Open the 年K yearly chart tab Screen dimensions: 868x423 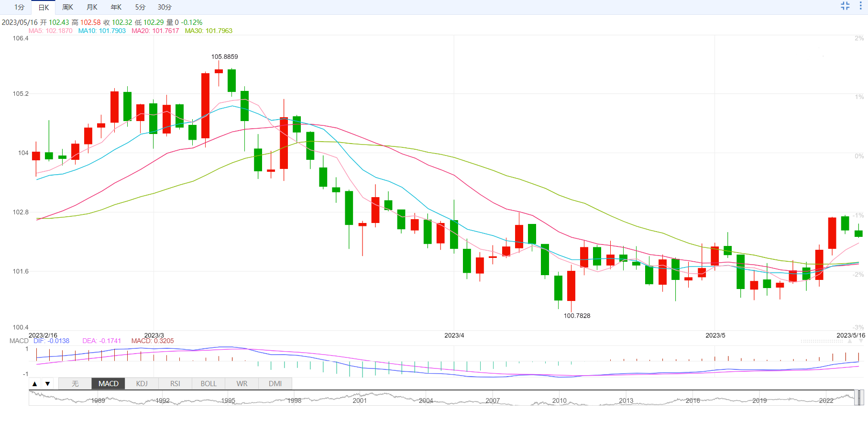(x=116, y=7)
